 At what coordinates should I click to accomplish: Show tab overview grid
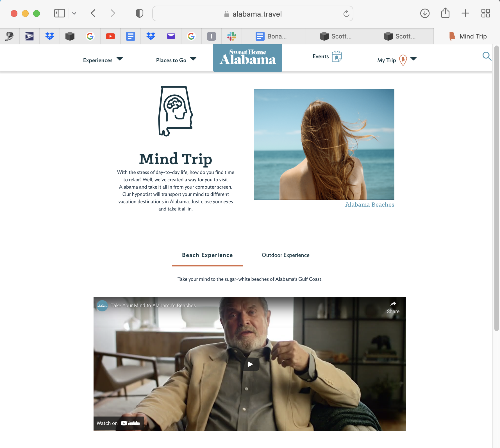point(485,13)
